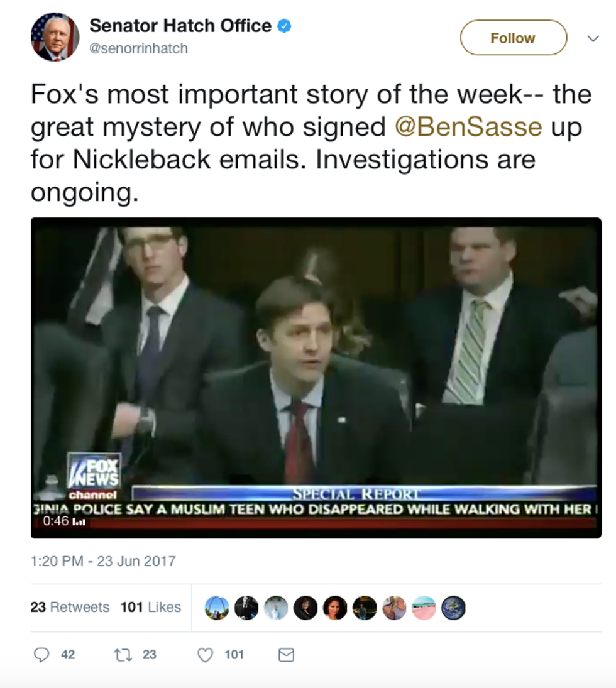Expand tweet options chevron menu
Screen dimensions: 616x688
593,38
